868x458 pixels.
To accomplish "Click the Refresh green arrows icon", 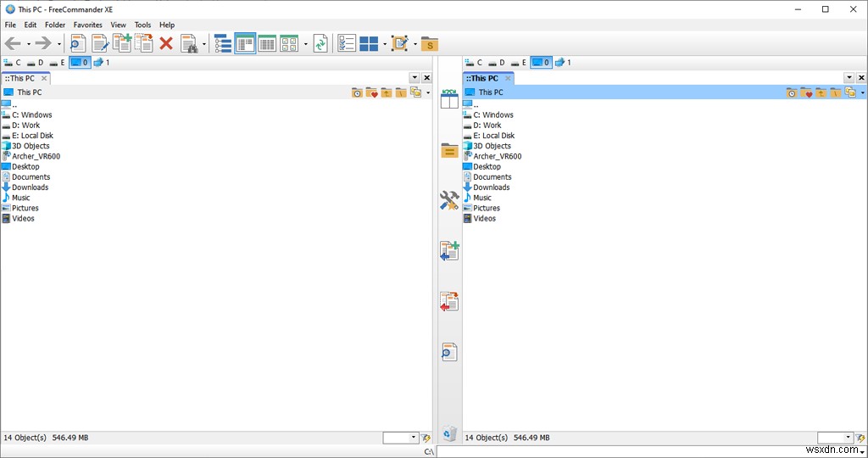I will click(x=320, y=43).
